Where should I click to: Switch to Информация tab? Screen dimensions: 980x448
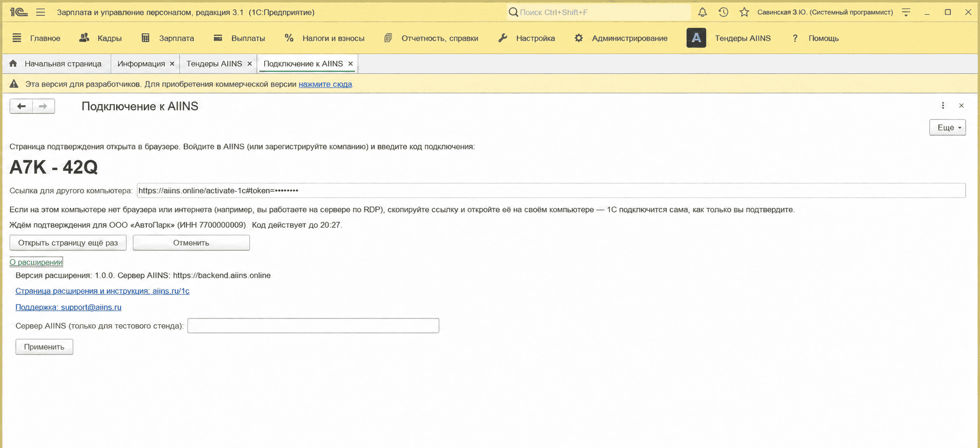point(141,63)
